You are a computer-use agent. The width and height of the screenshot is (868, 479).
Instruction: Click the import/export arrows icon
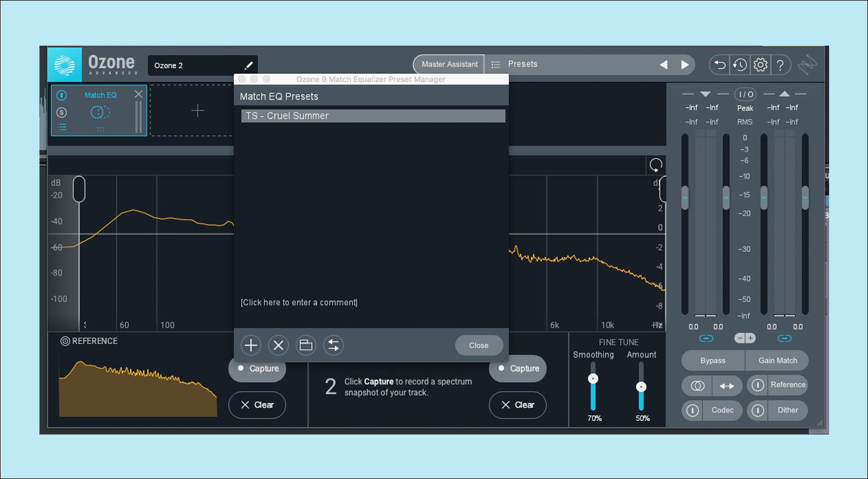(334, 345)
